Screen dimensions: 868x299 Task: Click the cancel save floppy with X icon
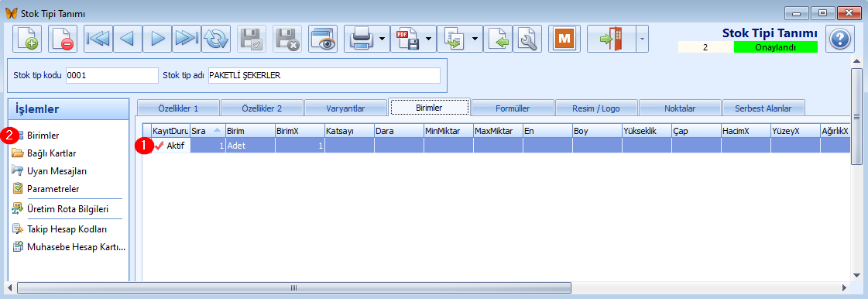tap(287, 39)
